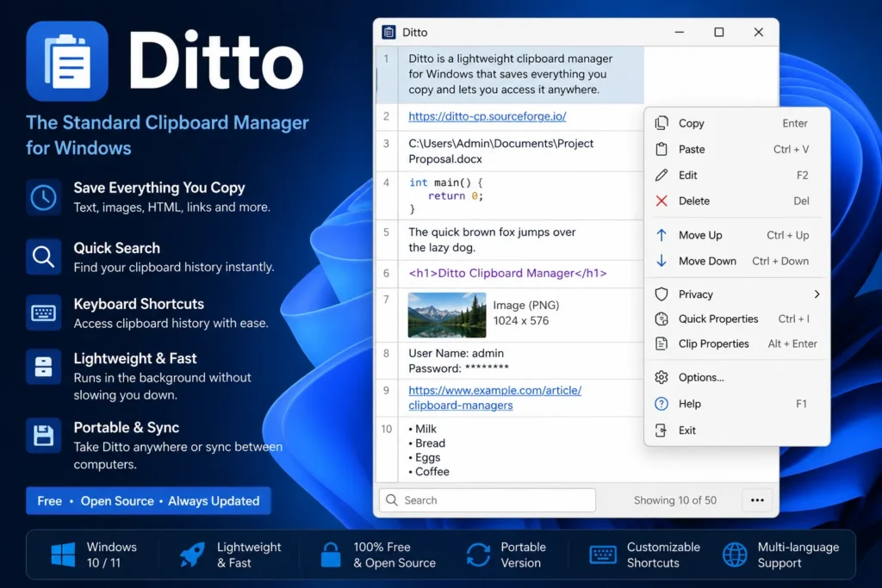The image size is (882, 588).
Task: Select clip 1 Ditto description text
Action: [x=510, y=74]
